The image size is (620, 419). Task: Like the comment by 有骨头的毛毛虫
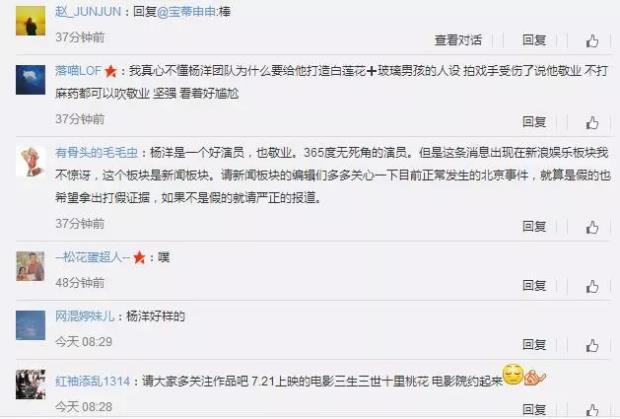pyautogui.click(x=592, y=227)
